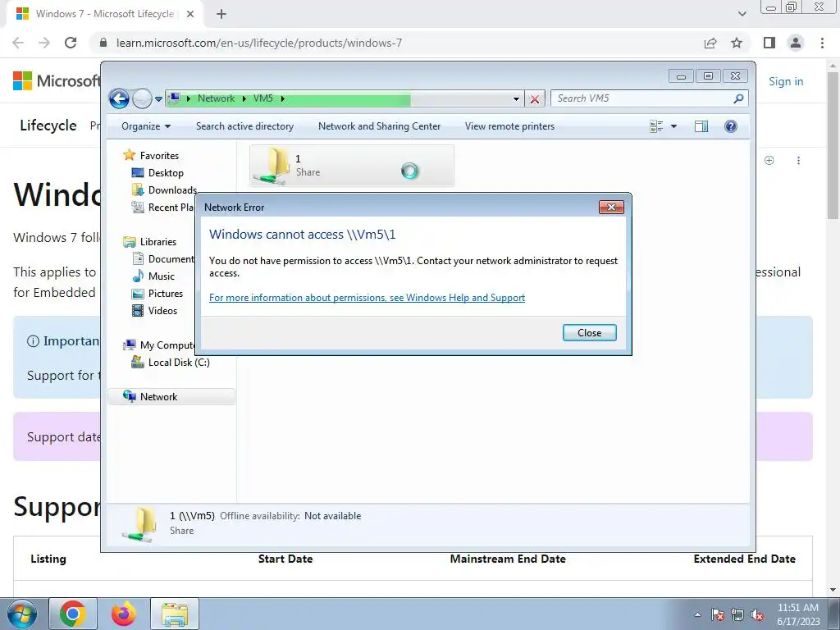Viewport: 840px width, 630px height.
Task: Select Libraries in navigation pane
Action: (158, 242)
